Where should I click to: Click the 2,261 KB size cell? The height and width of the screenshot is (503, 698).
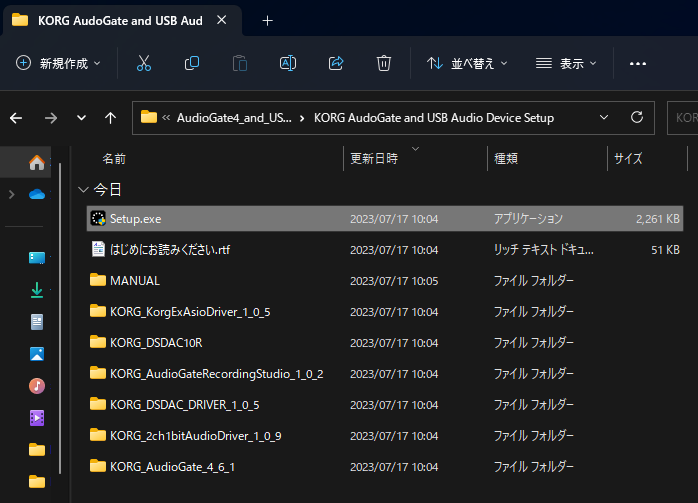657,219
